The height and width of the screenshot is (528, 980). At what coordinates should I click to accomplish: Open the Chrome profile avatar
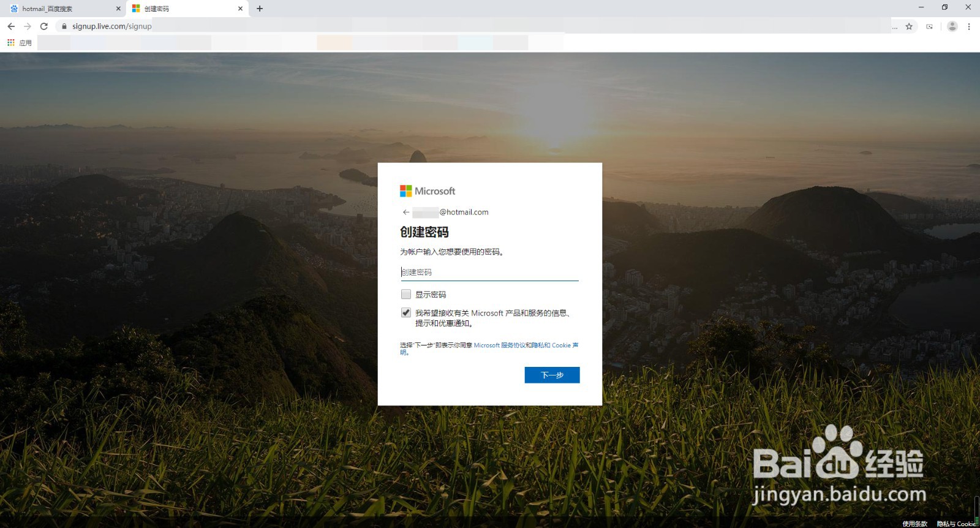coord(952,26)
